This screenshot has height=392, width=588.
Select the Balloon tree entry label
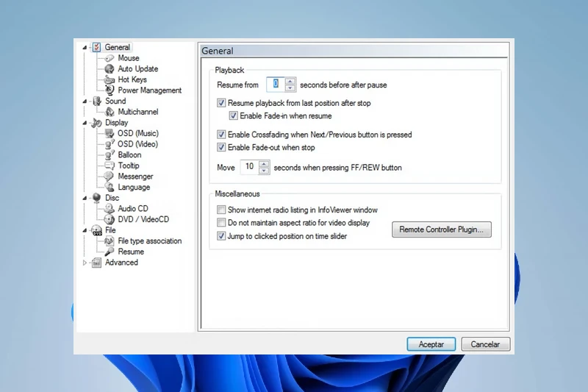pos(129,155)
